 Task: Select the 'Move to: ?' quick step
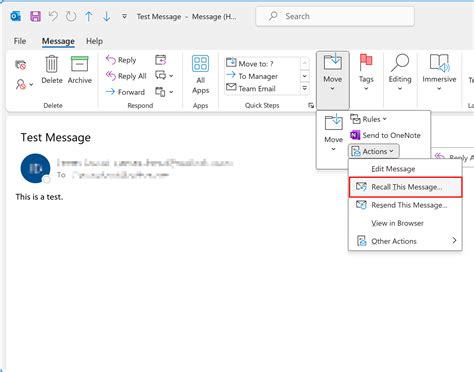pyautogui.click(x=250, y=63)
